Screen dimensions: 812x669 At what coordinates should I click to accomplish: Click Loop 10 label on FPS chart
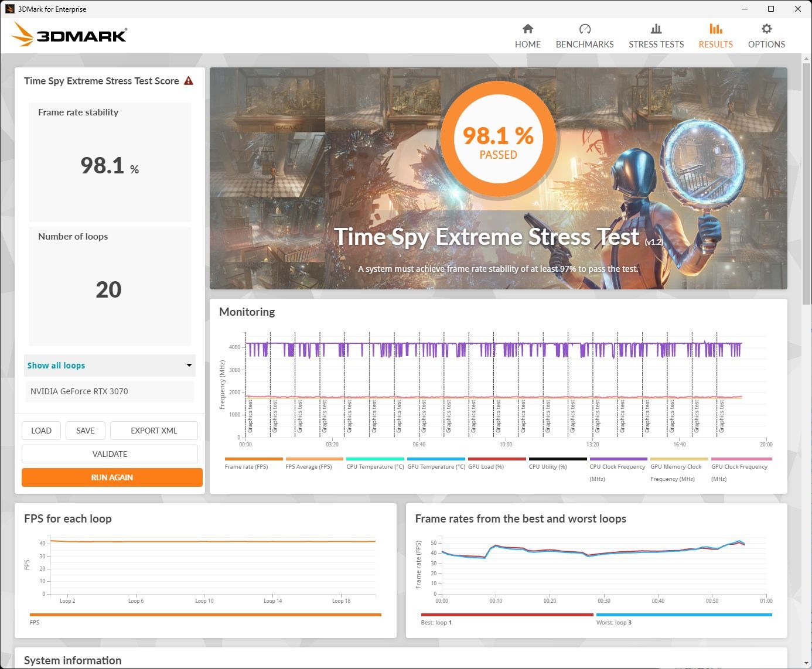pyautogui.click(x=204, y=601)
